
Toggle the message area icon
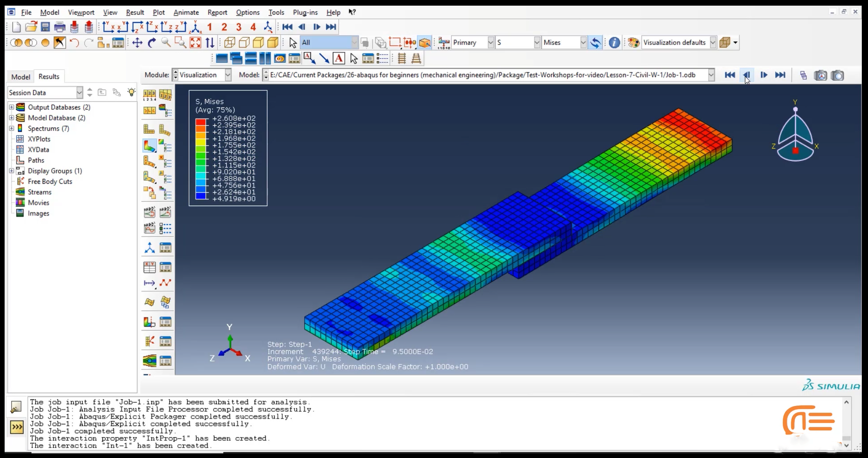(x=16, y=407)
